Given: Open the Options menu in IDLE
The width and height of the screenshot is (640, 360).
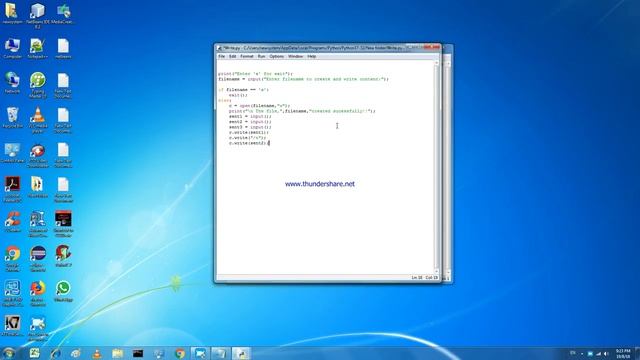Looking at the screenshot, I should click(x=276, y=56).
